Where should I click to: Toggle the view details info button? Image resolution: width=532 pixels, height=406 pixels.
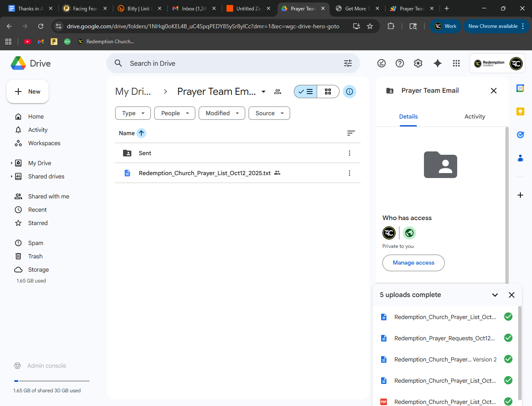click(350, 92)
